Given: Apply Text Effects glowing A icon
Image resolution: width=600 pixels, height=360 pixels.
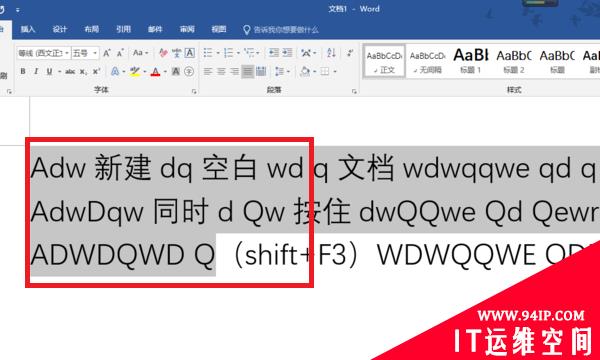Looking at the screenshot, I should [115, 71].
